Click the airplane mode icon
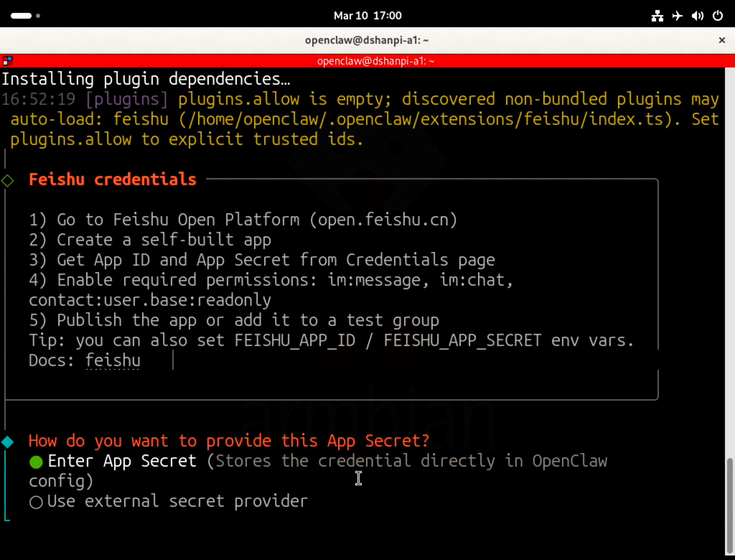Viewport: 735px width, 560px height. pos(677,16)
